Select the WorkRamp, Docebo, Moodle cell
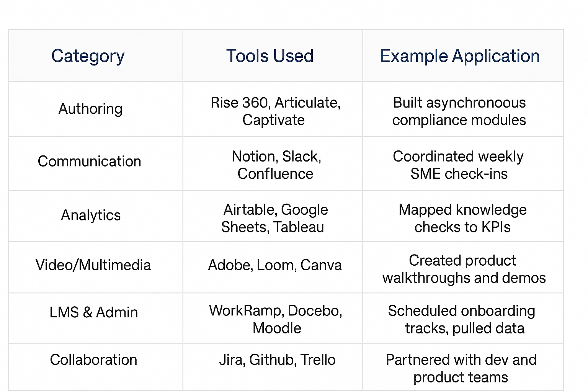 [273, 318]
